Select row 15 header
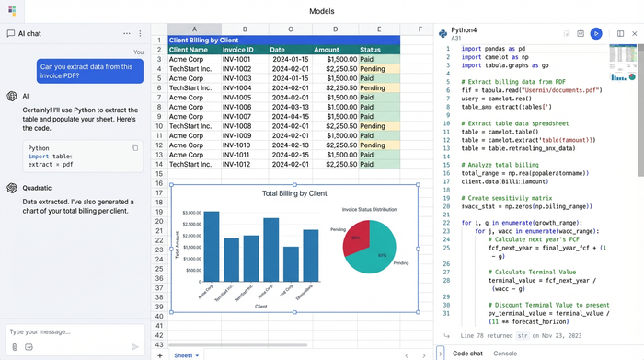The height and width of the screenshot is (360, 644). [x=159, y=174]
